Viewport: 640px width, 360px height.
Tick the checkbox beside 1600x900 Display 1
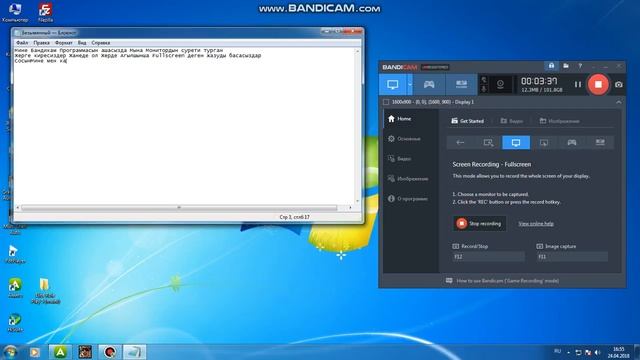coord(386,102)
